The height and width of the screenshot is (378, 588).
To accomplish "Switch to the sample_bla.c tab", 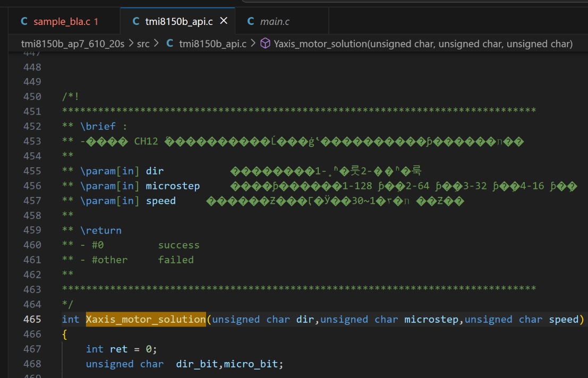I will pos(64,21).
